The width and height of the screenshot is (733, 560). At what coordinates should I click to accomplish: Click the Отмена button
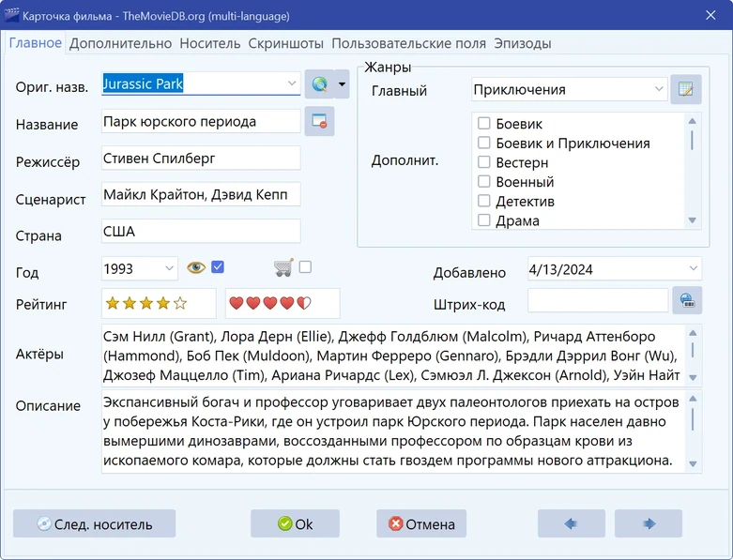pyautogui.click(x=421, y=523)
